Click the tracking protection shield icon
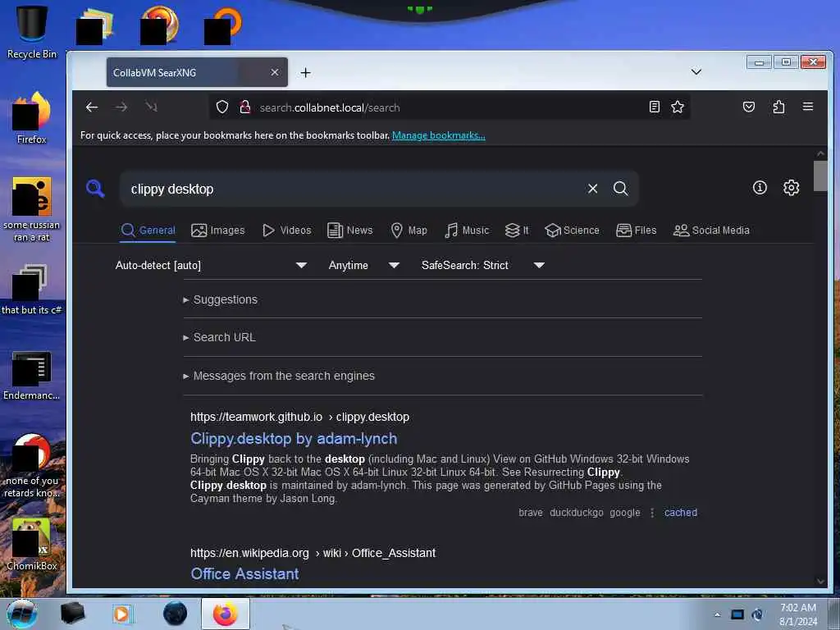The width and height of the screenshot is (840, 630). [x=221, y=107]
